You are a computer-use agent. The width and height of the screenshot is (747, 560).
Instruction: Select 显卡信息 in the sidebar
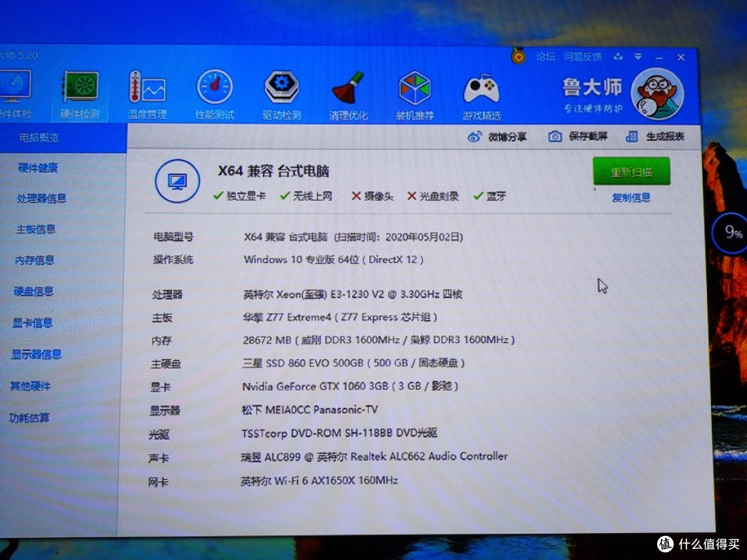[32, 323]
